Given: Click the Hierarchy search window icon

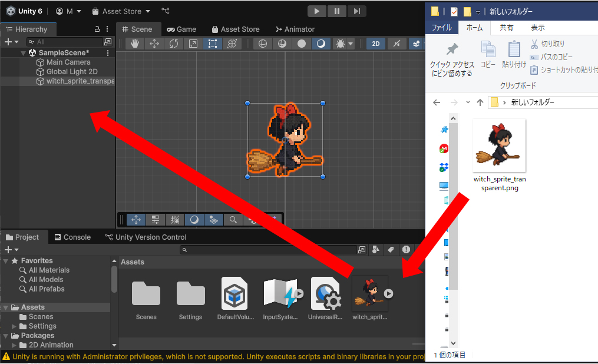Looking at the screenshot, I should 108,42.
